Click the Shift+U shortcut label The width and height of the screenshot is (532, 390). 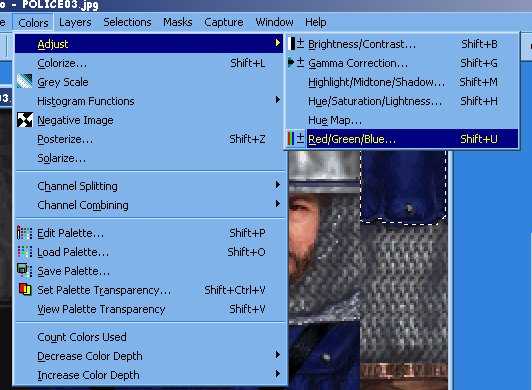[479, 139]
